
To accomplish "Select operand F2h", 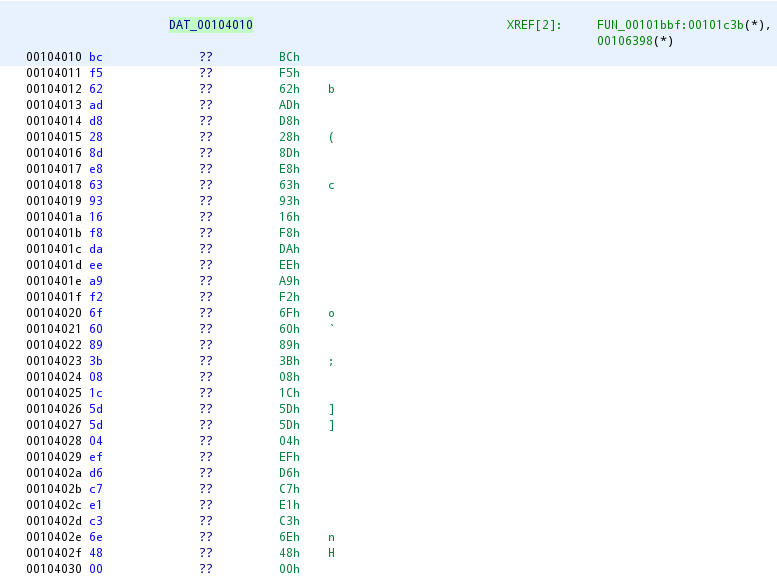I will point(289,297).
